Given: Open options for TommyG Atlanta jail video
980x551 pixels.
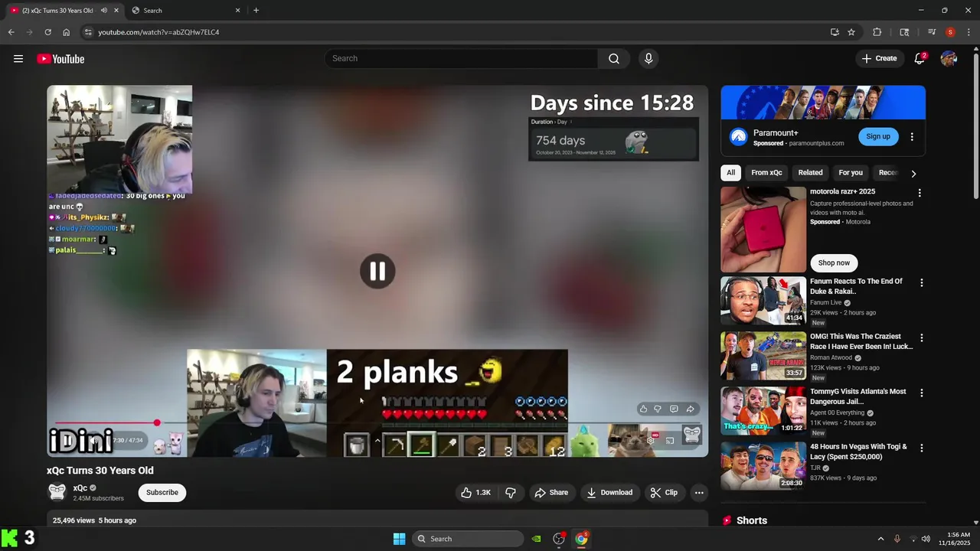Looking at the screenshot, I should [921, 393].
